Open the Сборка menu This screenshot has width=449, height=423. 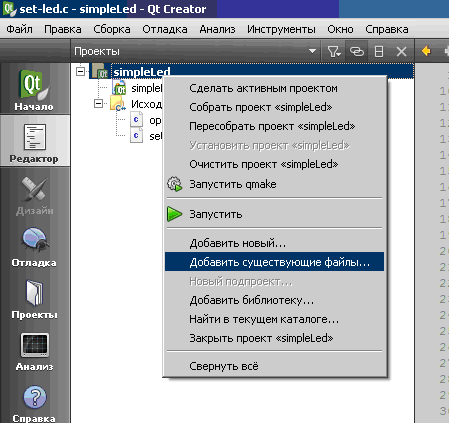112,29
